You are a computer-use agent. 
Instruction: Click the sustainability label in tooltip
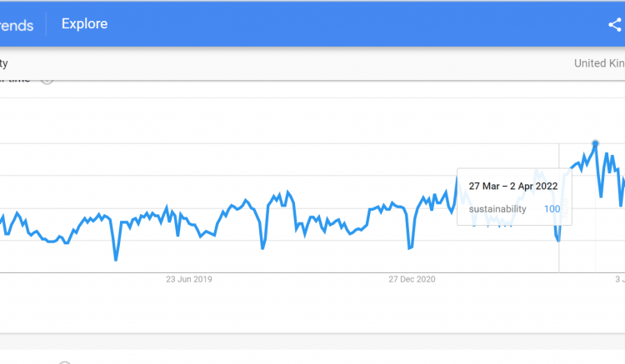tap(497, 209)
